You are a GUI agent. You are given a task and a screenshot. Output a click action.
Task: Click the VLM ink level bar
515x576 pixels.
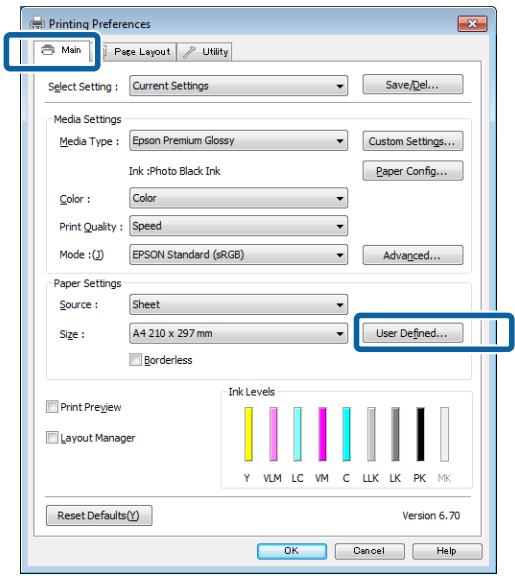273,434
